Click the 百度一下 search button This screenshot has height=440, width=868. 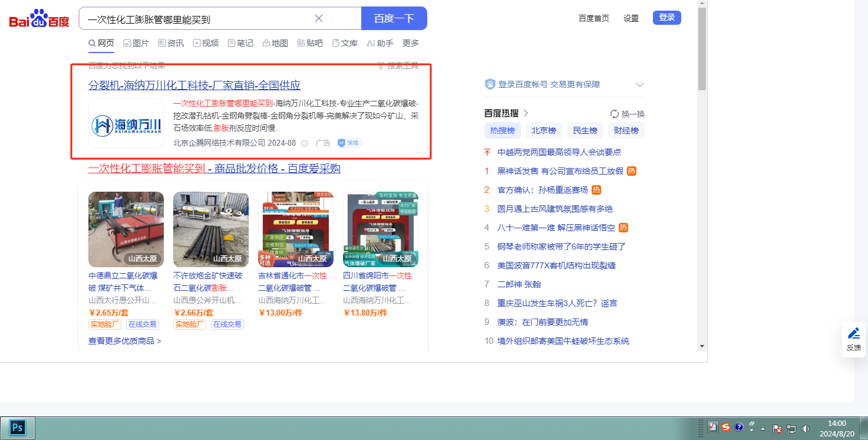point(394,18)
